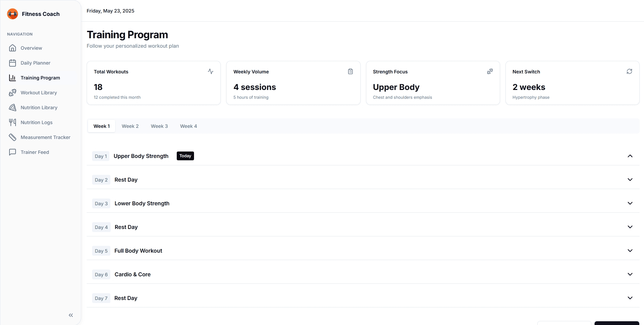Screen dimensions: 644x325
Task: Click the Measurement Tracker ruler icon
Action: click(13, 137)
